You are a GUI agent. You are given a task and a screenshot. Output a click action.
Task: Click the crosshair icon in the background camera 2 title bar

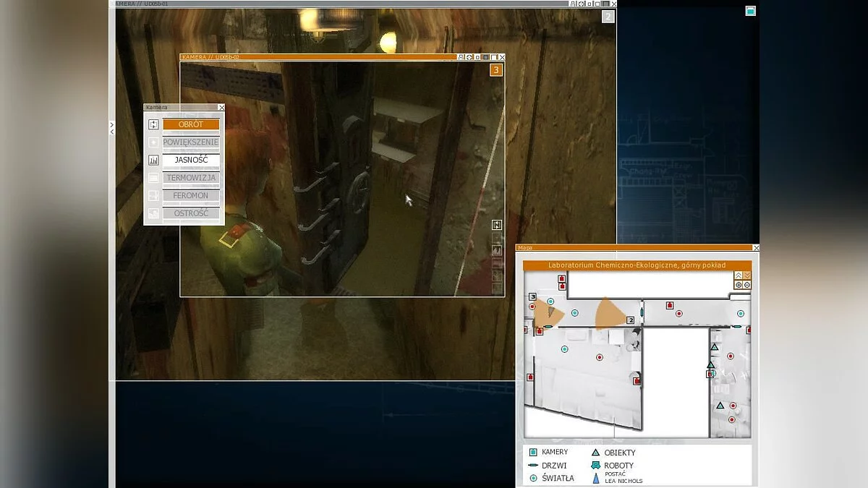(582, 4)
